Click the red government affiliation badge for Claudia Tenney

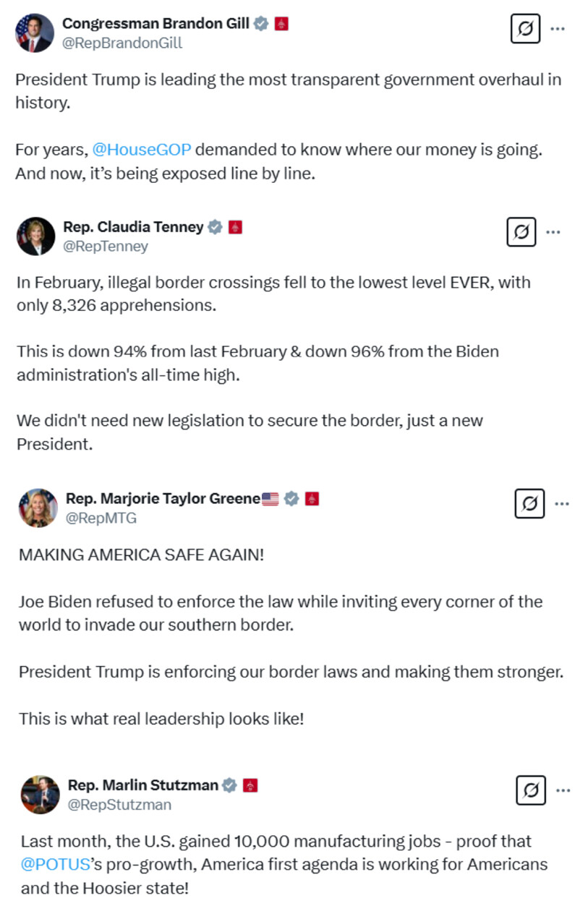tap(235, 227)
